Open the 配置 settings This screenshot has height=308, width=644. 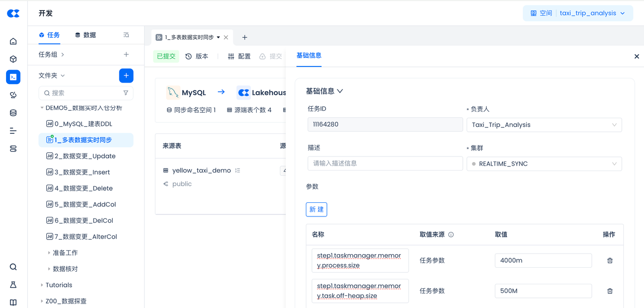click(x=239, y=56)
